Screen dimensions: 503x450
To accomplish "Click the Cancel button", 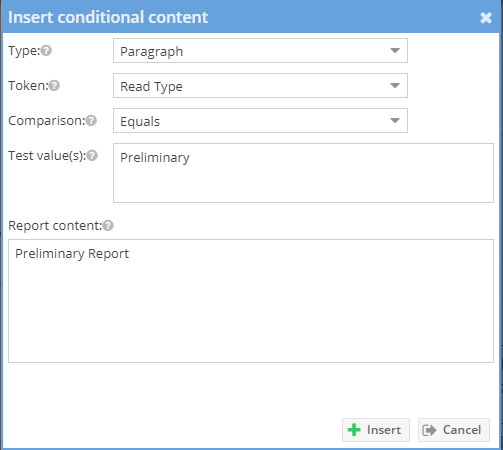I will 454,430.
